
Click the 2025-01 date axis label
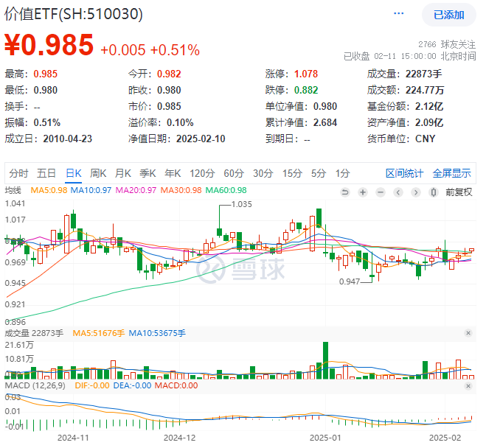(325, 438)
